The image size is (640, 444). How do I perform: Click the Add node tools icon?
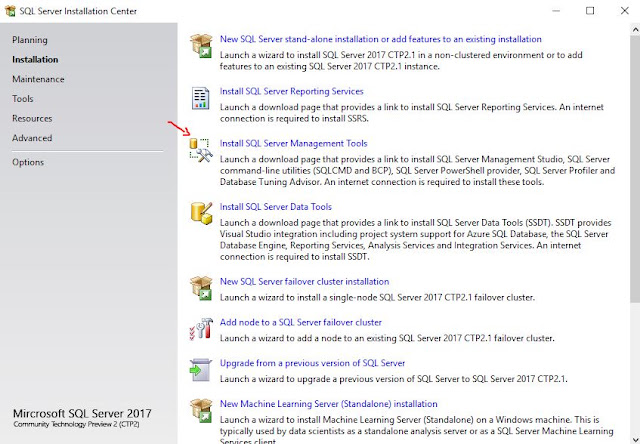tap(201, 329)
